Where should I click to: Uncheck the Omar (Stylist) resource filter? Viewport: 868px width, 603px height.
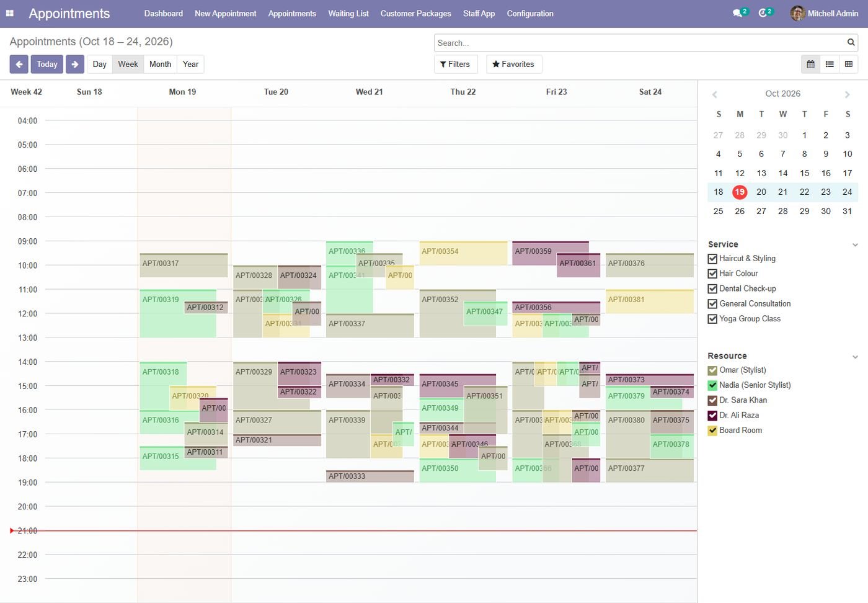point(712,370)
